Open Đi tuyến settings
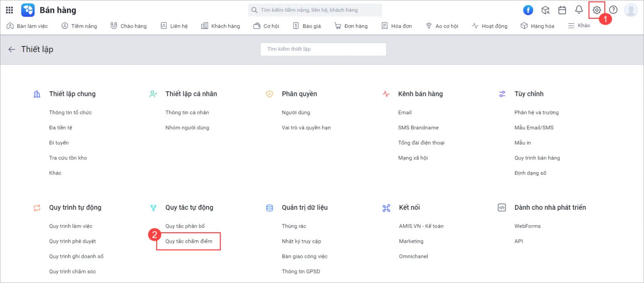Screen dimensions: 644x283 coord(59,143)
